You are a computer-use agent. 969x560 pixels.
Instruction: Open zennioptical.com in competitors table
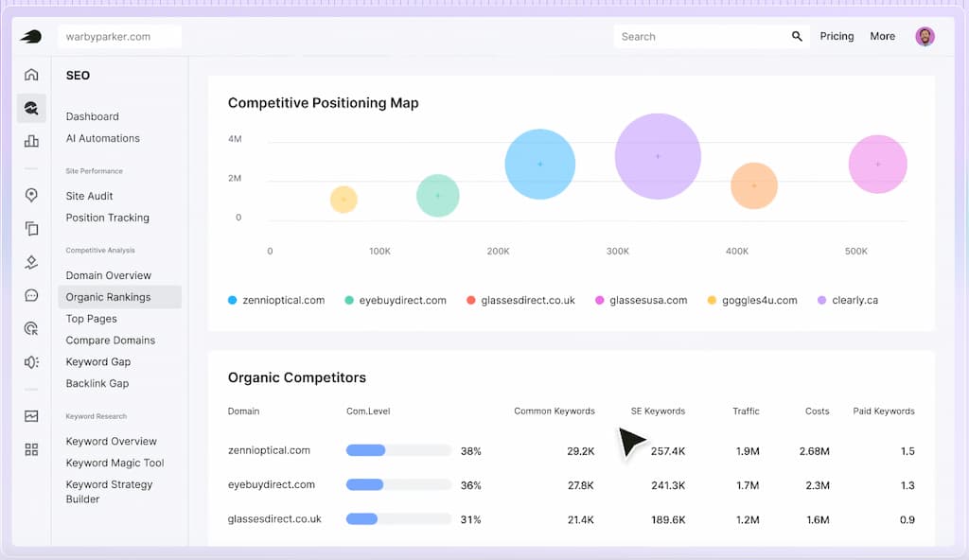(269, 450)
